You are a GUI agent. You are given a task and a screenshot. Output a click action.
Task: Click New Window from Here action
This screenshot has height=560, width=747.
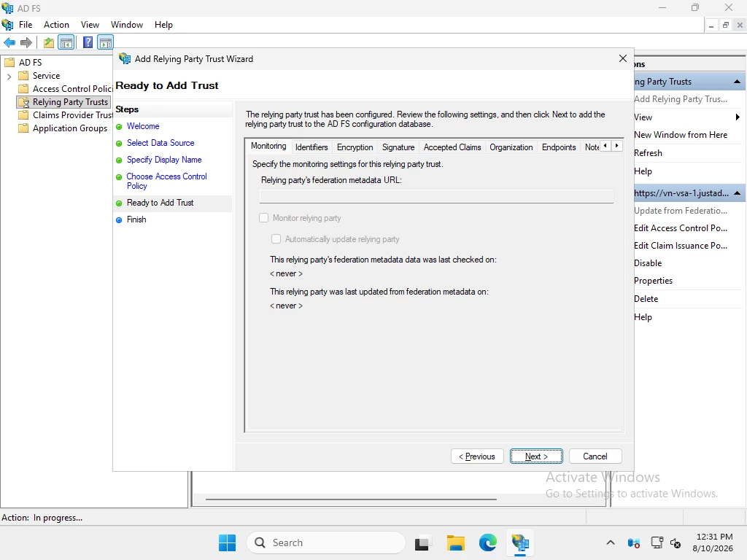tap(681, 135)
